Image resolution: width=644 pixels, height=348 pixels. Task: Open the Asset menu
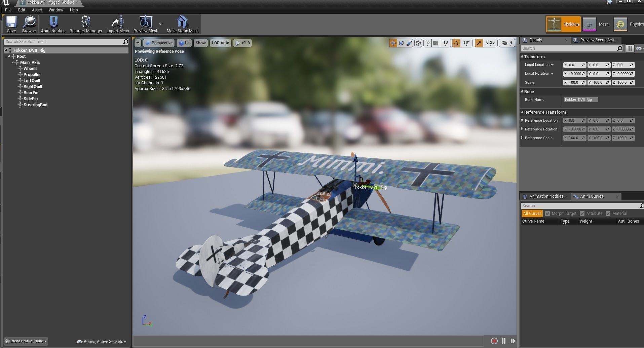(37, 10)
